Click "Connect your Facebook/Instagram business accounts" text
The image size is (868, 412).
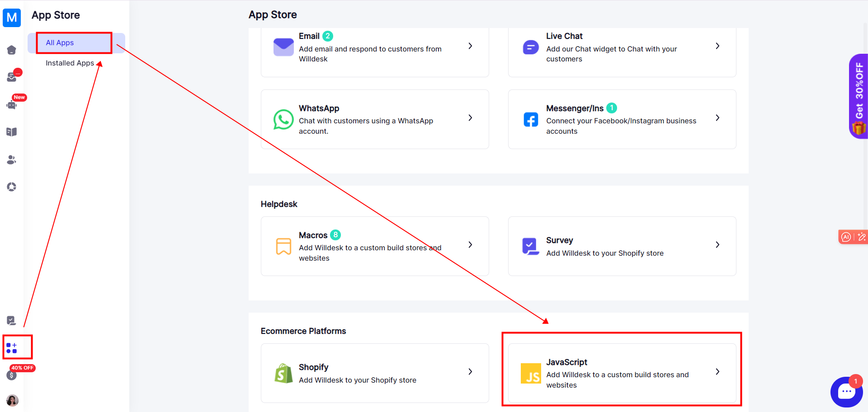tap(621, 126)
